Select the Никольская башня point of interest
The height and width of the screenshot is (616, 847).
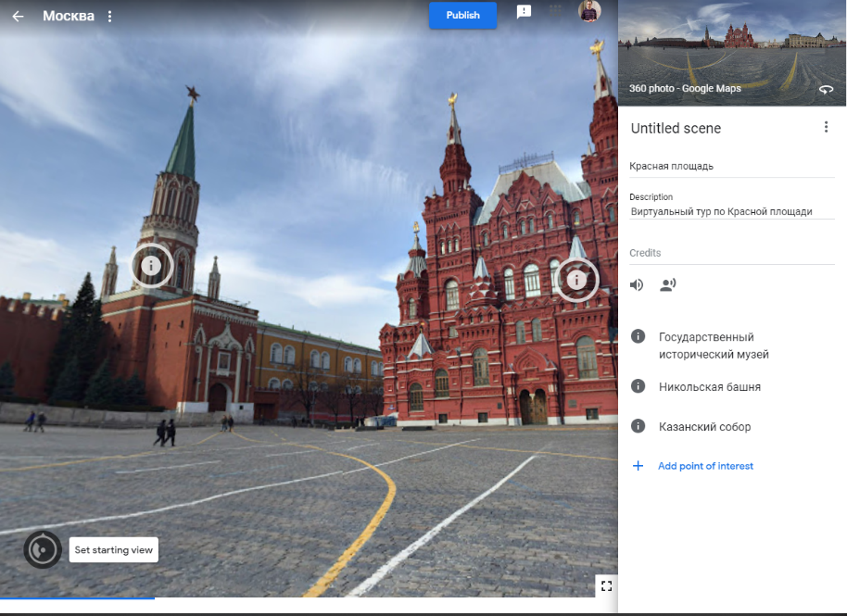[709, 387]
